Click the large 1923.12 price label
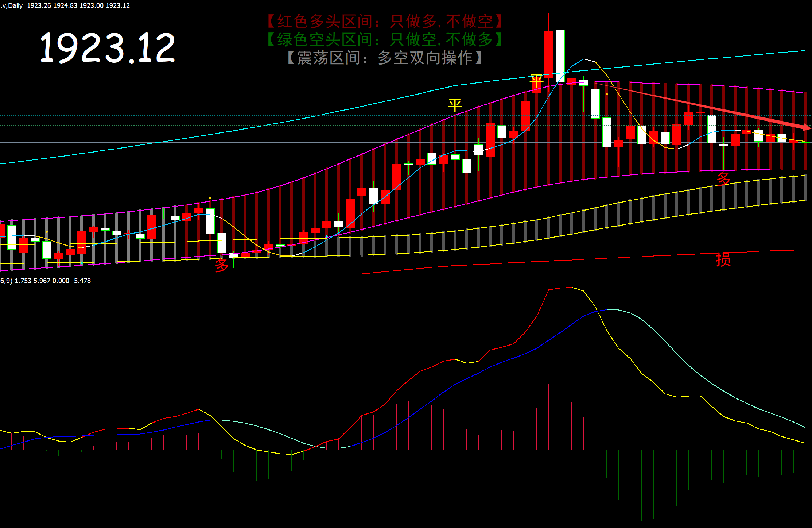Viewport: 812px width, 528px height. 108,47
